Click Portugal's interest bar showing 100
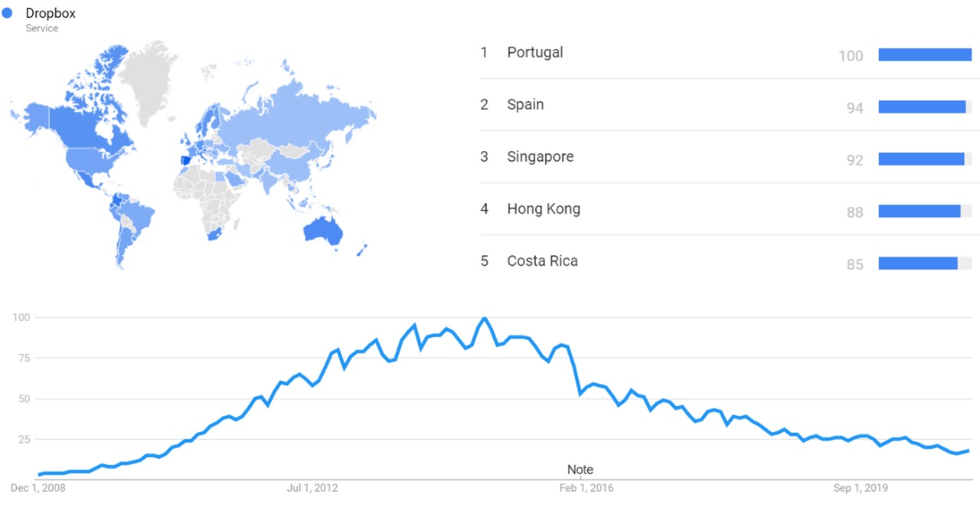This screenshot has width=980, height=508. click(924, 55)
